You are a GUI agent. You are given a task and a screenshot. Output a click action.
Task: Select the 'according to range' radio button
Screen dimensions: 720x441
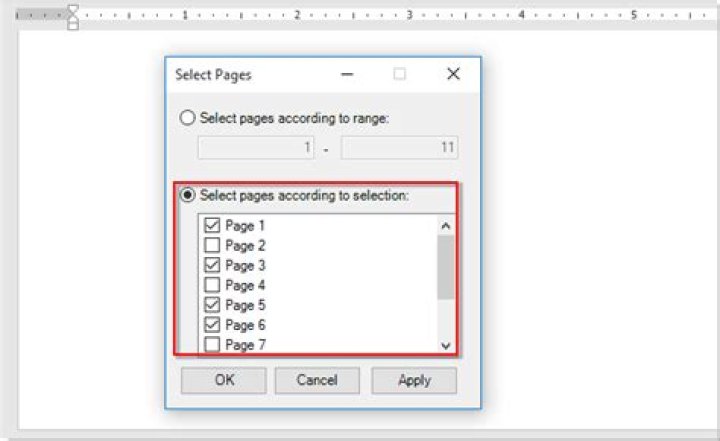pos(188,118)
